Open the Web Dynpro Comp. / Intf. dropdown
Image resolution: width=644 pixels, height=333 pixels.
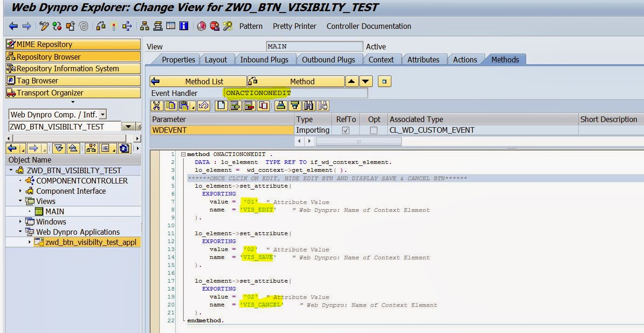tap(102, 114)
